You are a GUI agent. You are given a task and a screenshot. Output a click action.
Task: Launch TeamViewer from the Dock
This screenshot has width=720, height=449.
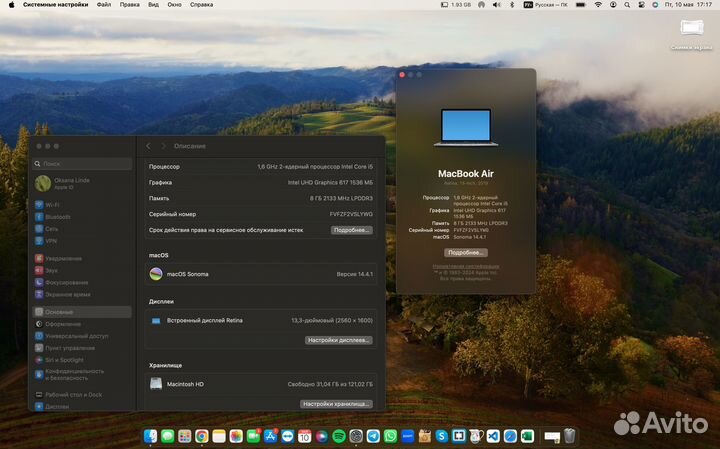pyautogui.click(x=287, y=436)
